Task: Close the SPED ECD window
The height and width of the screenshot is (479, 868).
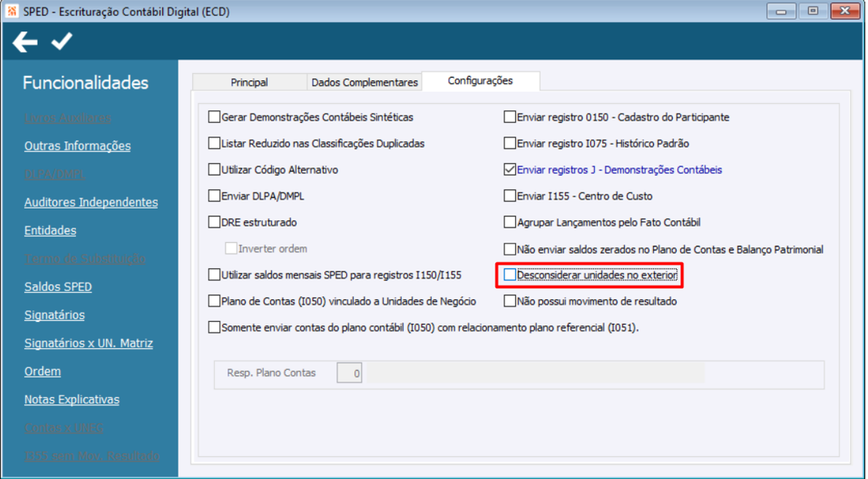Action: pyautogui.click(x=845, y=11)
